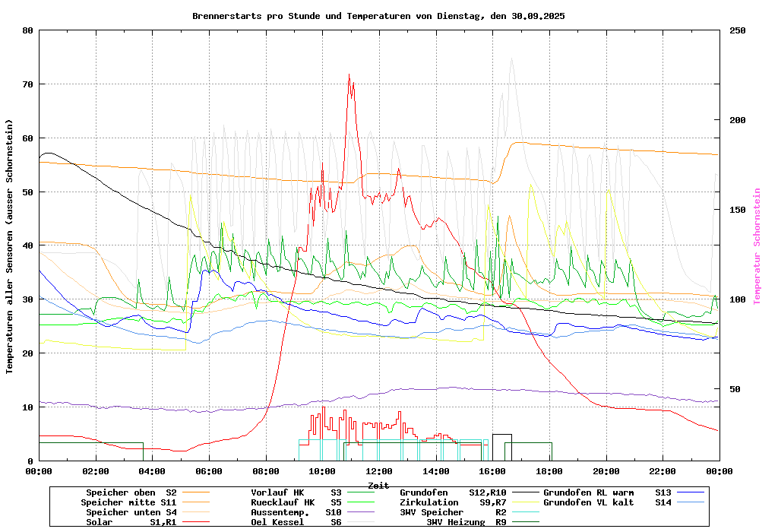Click the pink 'Temperatur Schornstein' axis label
778x532 pixels.
[x=757, y=246]
